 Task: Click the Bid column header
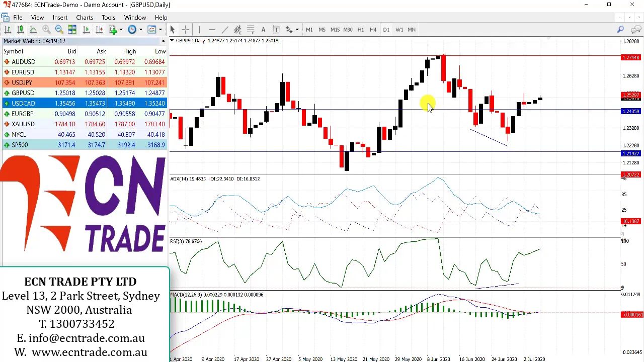click(x=72, y=51)
